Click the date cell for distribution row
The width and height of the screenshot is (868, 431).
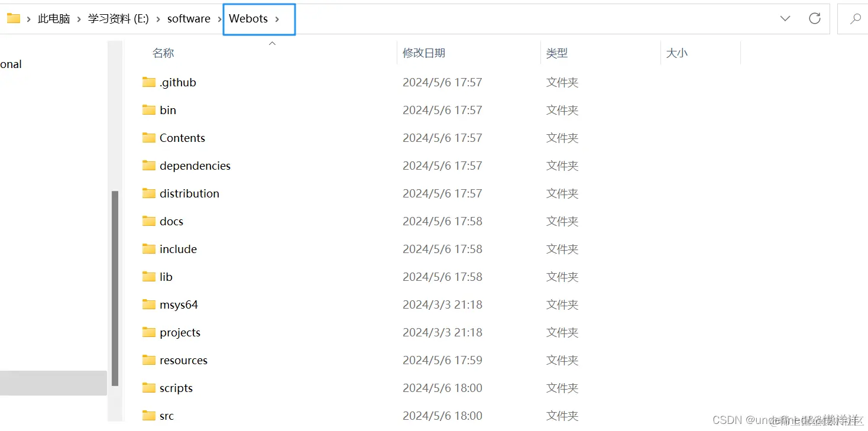tap(442, 193)
